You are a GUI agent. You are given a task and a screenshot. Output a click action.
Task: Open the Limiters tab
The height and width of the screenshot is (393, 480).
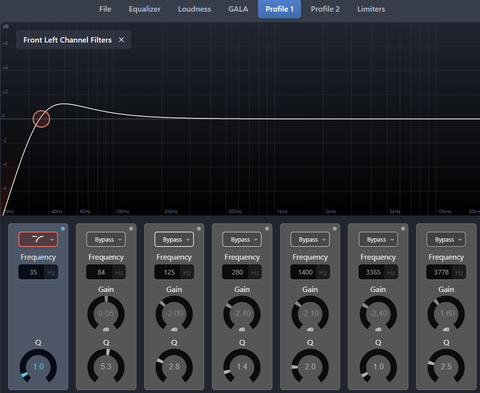[x=371, y=9]
